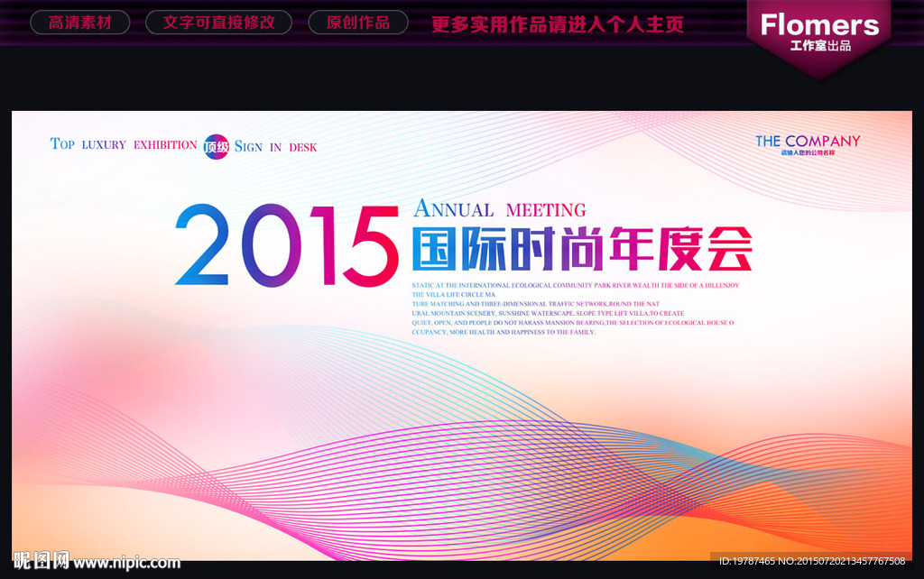Image resolution: width=924 pixels, height=579 pixels.
Task: Open the 更多实用作品请进入个人主页 link text
Action: [x=558, y=24]
